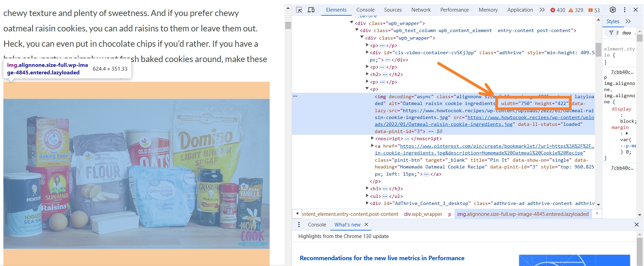Switch to the drawer Console tab
Image resolution: width=644 pixels, height=266 pixels.
(317, 225)
